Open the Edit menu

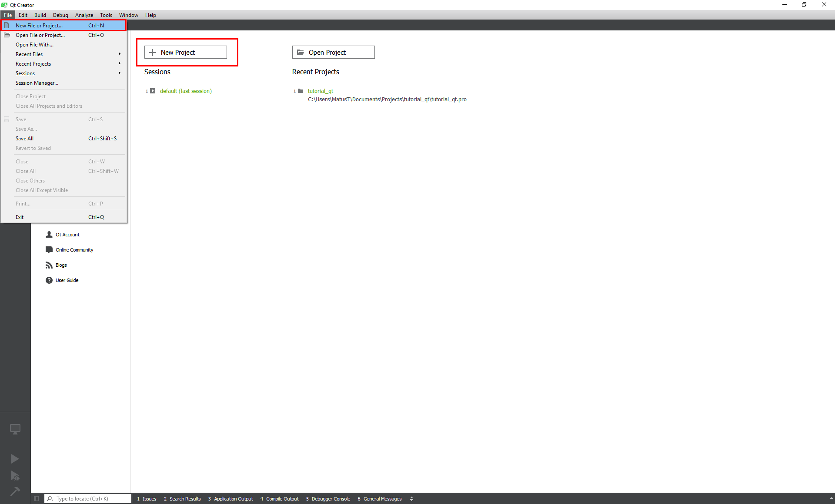point(23,15)
